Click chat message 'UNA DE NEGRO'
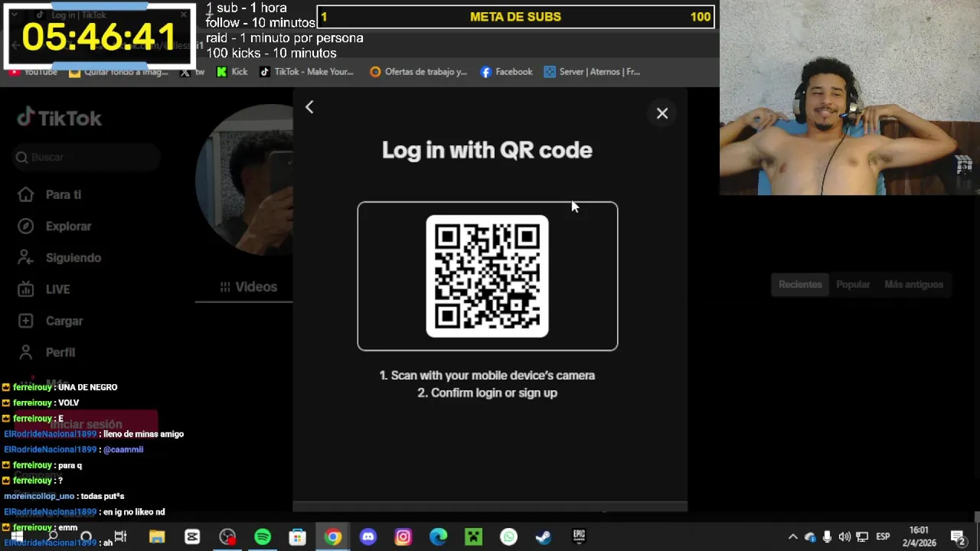Image resolution: width=980 pixels, height=551 pixels. click(87, 387)
